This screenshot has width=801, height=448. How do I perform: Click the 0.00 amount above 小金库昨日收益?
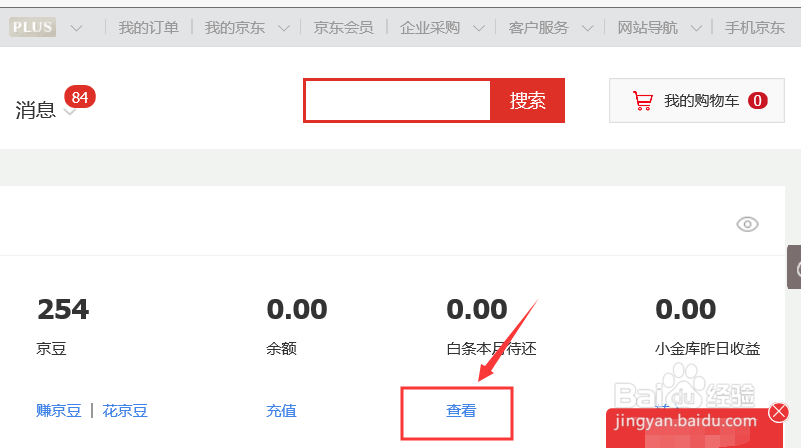pyautogui.click(x=686, y=310)
